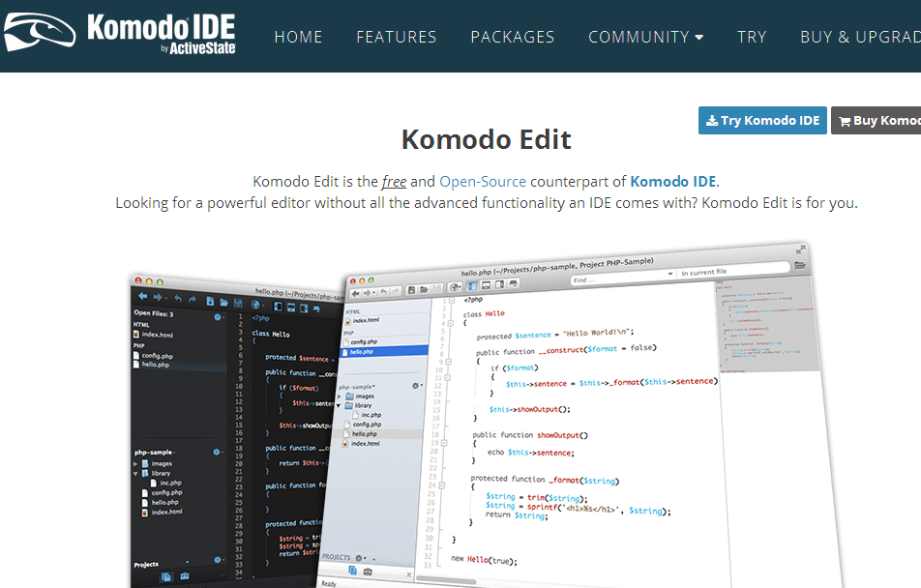Click the Back arrow in dark window

coord(143,296)
